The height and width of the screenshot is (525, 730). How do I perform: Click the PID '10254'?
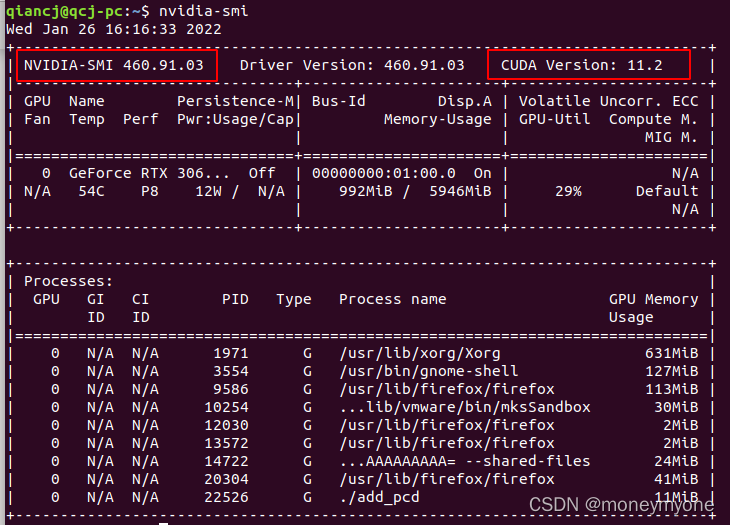[226, 407]
